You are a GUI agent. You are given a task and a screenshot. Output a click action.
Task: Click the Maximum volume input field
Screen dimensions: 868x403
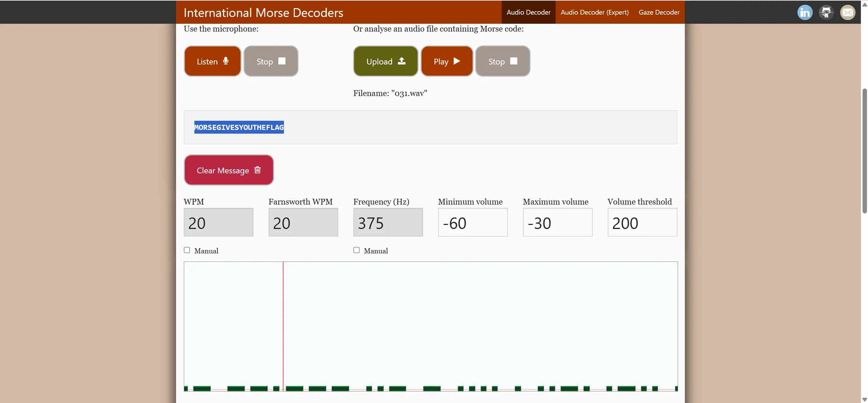point(557,223)
